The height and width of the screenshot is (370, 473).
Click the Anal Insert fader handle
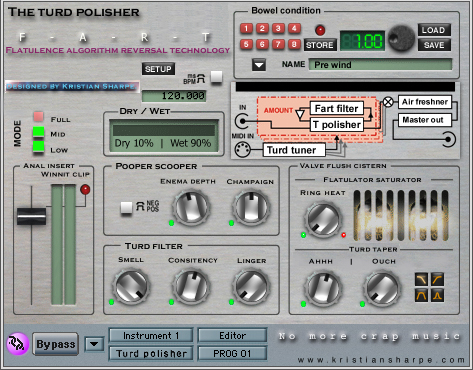tap(32, 216)
